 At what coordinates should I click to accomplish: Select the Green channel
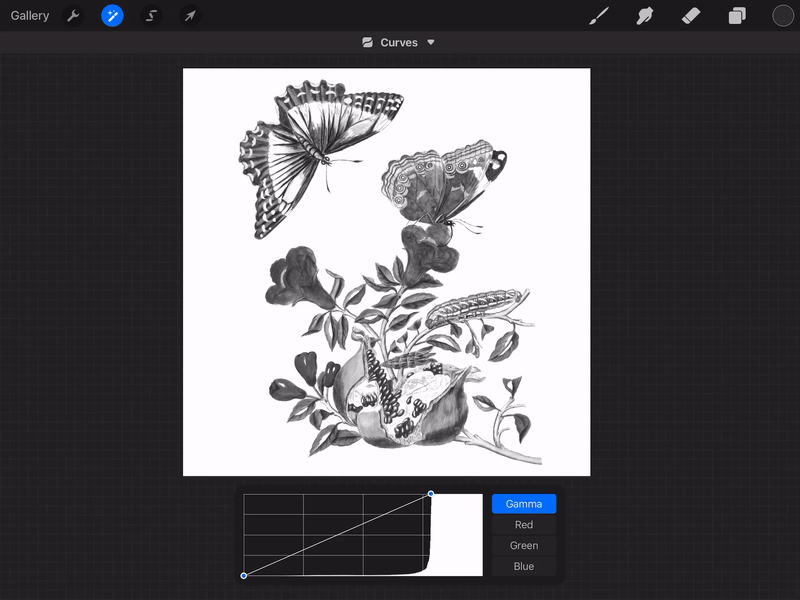tap(523, 546)
